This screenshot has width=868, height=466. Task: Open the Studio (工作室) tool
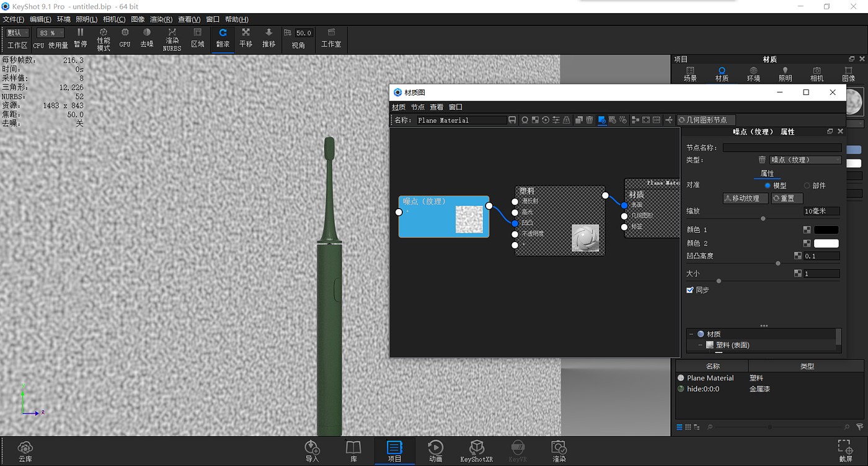(x=331, y=38)
